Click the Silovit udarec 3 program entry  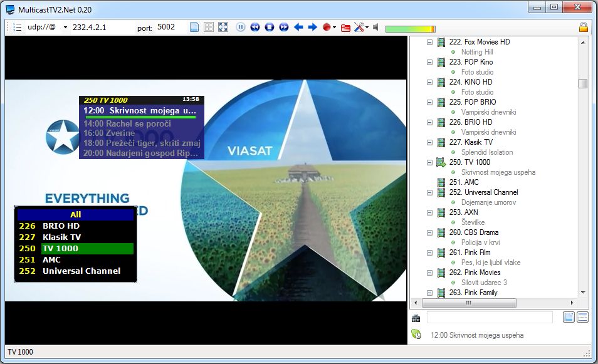coord(484,283)
